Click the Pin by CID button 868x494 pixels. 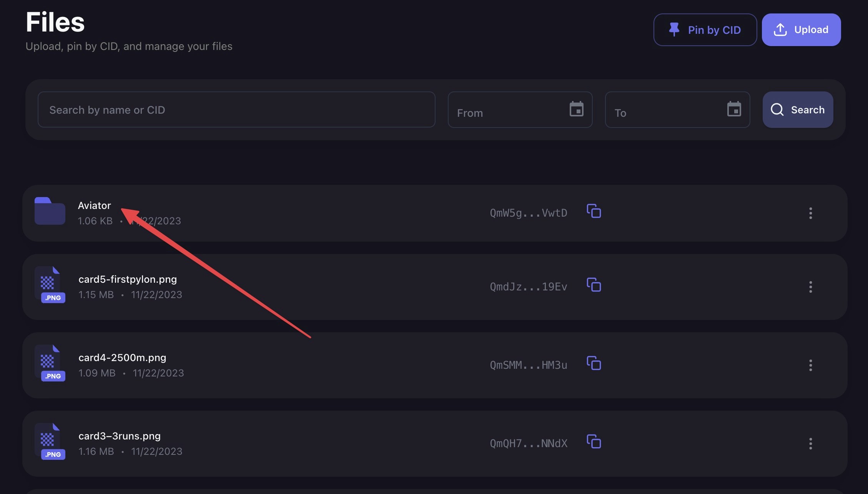tap(705, 29)
